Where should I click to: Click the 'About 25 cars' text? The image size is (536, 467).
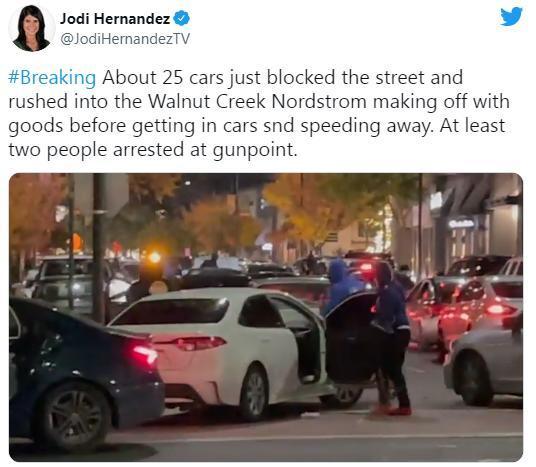click(162, 78)
